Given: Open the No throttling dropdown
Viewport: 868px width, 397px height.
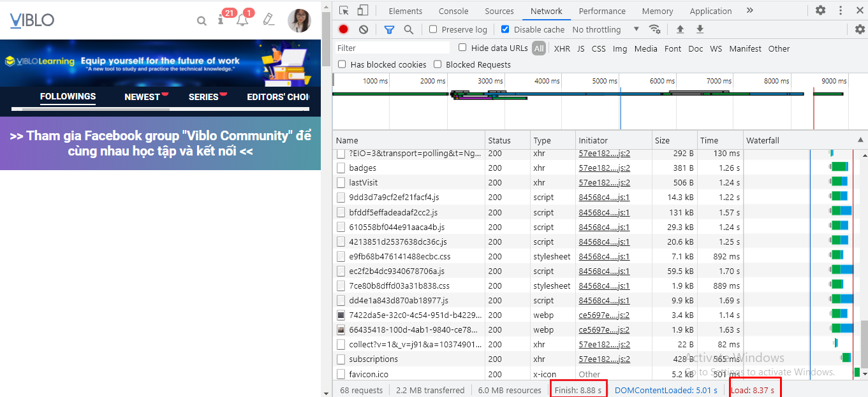Looking at the screenshot, I should click(606, 29).
